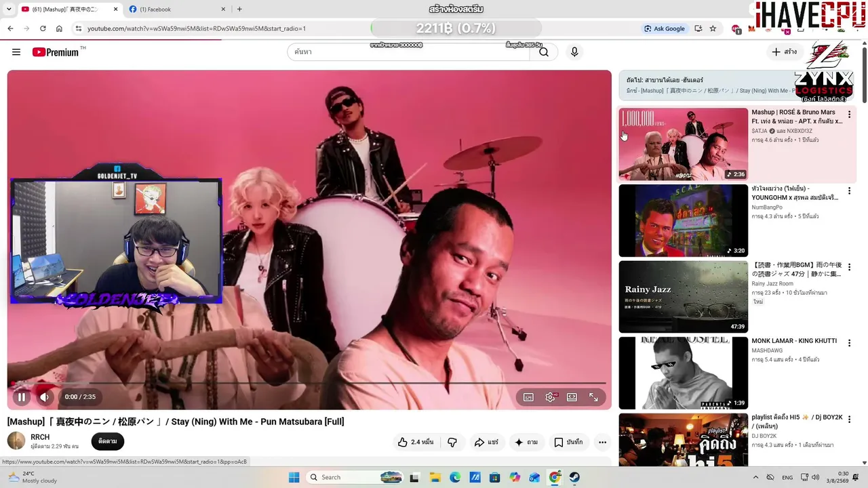Open the volume control in system tray
This screenshot has width=868, height=488.
tap(815, 477)
